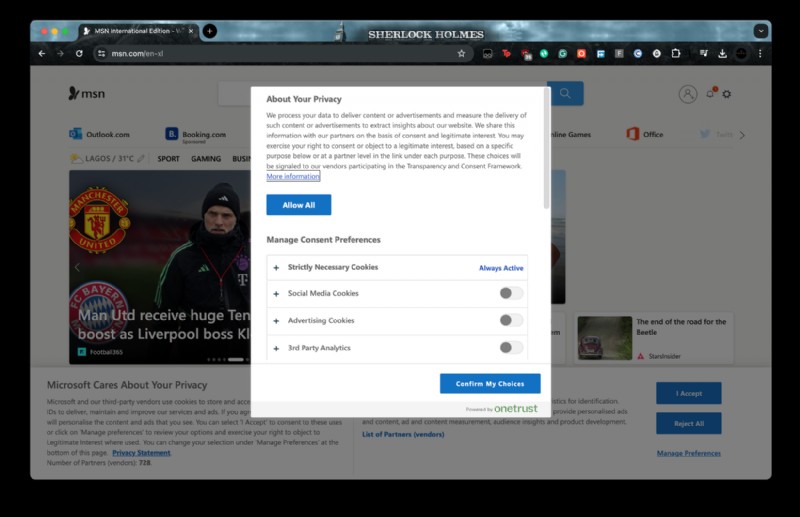
Task: Open the media controls music icon
Action: (704, 54)
